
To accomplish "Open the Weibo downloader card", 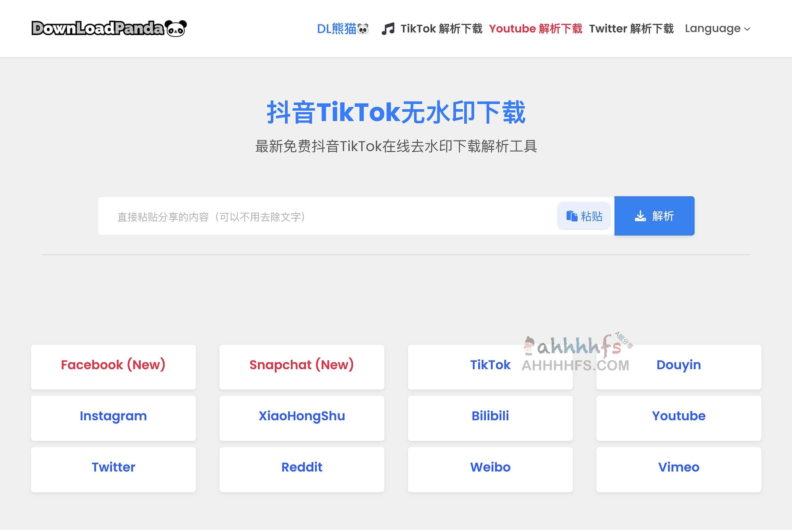I will coord(490,468).
